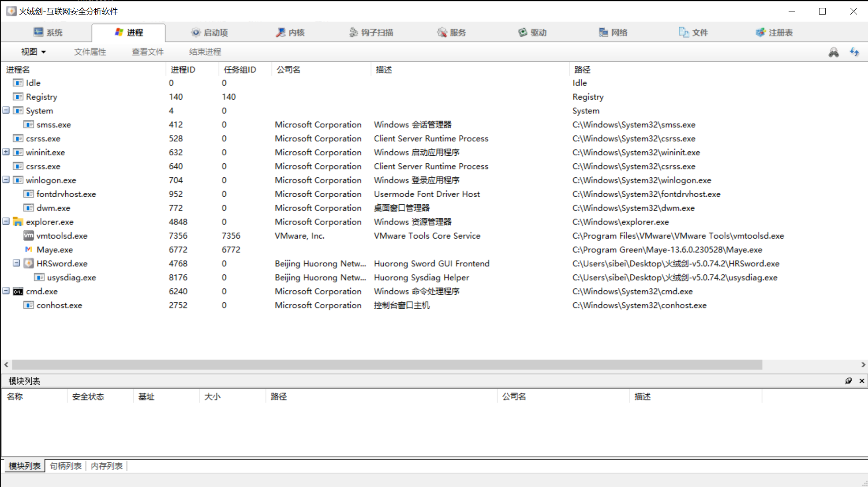Sort by 进程ID column header
The image size is (868, 487).
tap(192, 69)
